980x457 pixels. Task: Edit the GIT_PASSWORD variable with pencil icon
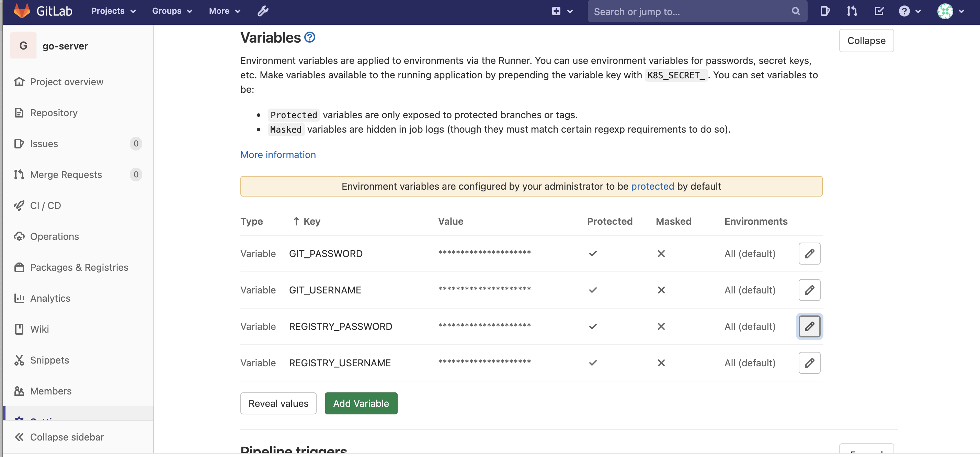(x=809, y=254)
